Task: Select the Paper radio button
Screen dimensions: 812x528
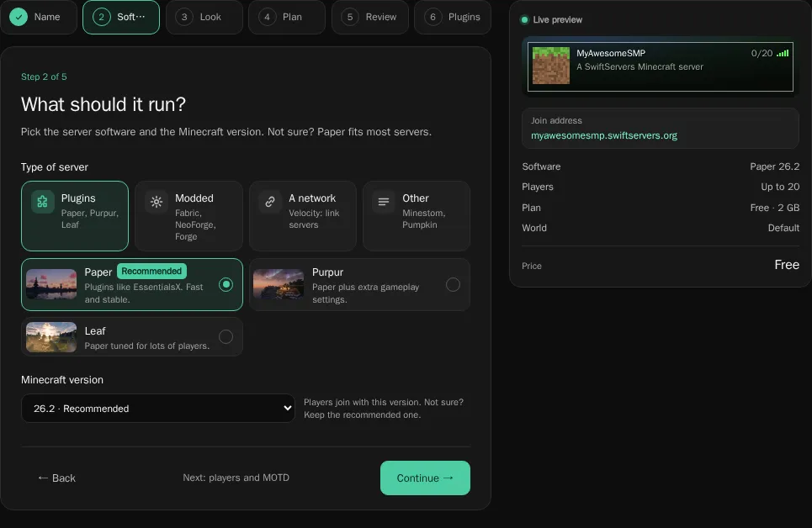Action: point(226,285)
